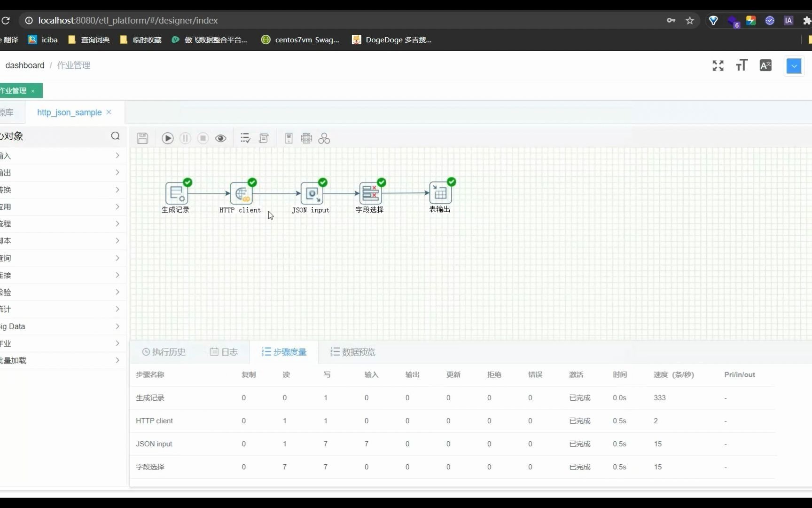This screenshot has height=508, width=812.
Task: Open the password key icon in address bar
Action: [671, 20]
